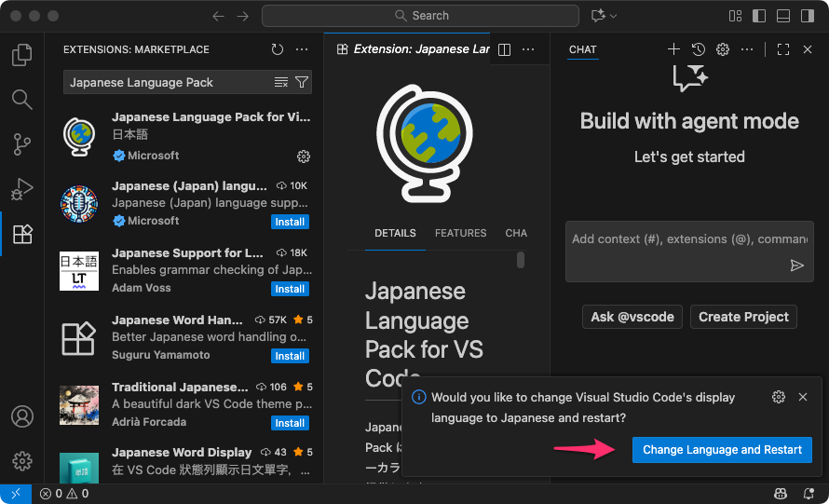829x504 pixels.
Task: Open Source Control view icon
Action: [x=21, y=144]
